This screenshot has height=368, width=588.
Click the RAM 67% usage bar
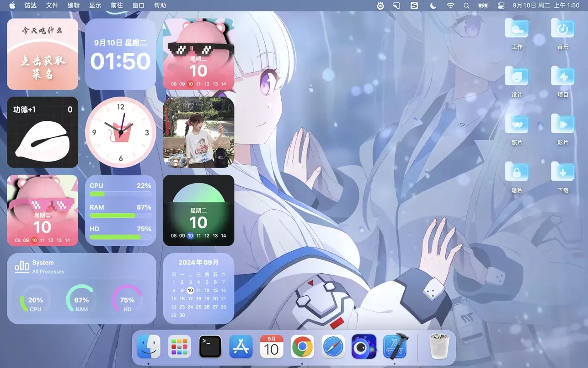[x=121, y=216]
